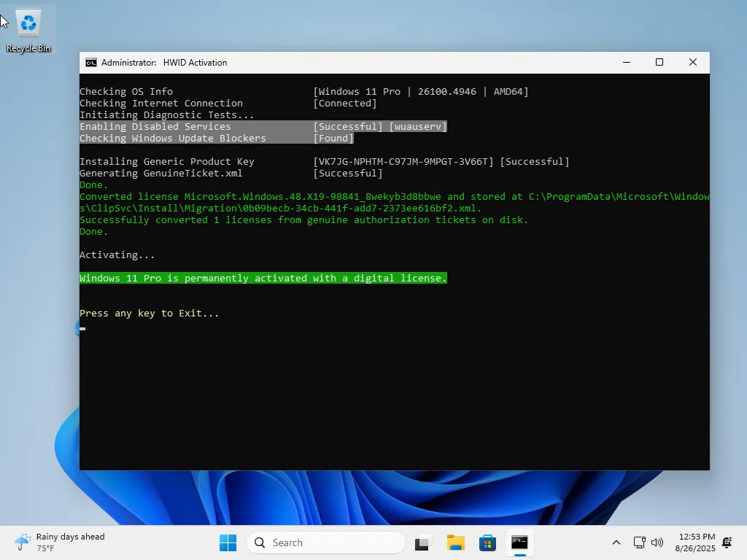Screen dimensions: 747x560
Task: Click the '[Windows 11 Pro | 26100.4946 | AMD64]' value
Action: [x=421, y=91]
